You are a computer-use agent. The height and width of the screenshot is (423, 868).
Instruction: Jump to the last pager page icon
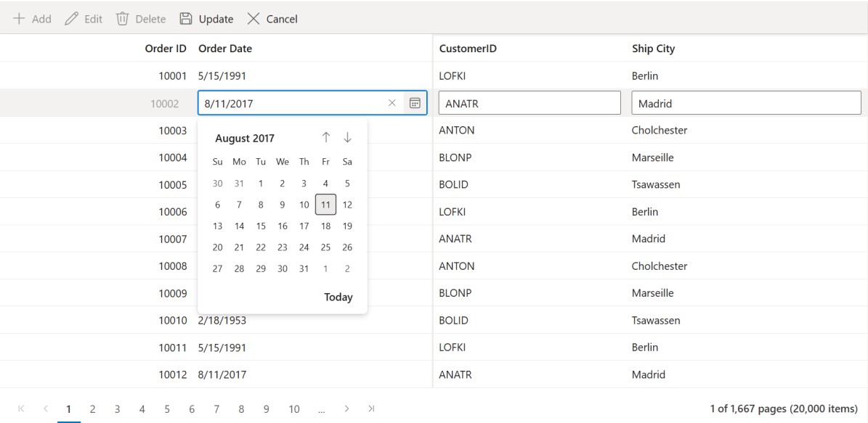pos(372,409)
